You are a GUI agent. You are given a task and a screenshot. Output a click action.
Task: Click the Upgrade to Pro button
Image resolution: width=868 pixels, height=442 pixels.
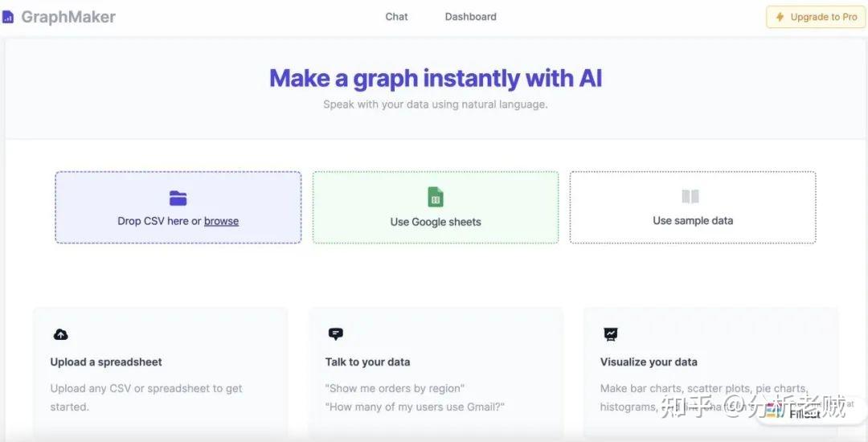coord(816,17)
